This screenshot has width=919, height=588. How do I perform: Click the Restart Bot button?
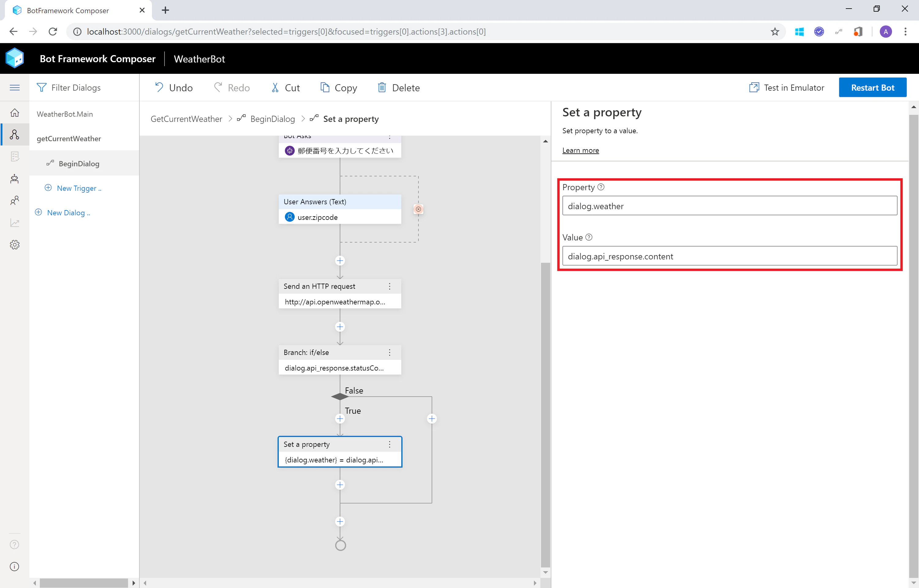(872, 88)
